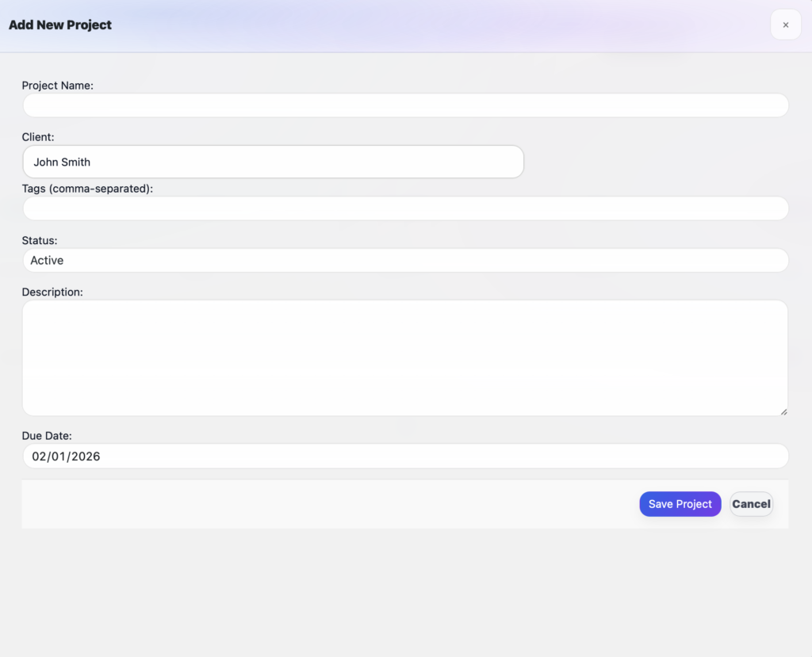Click the Project Name input field
Viewport: 812px width, 657px height.
[x=404, y=105]
